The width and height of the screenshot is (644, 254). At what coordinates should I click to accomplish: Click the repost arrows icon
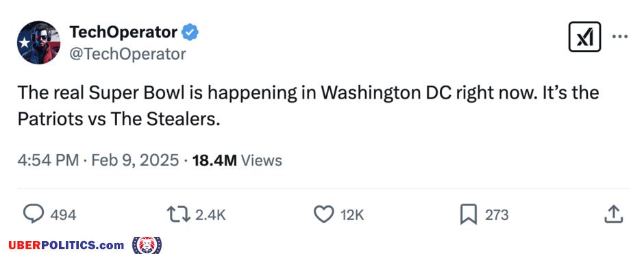pos(178,214)
